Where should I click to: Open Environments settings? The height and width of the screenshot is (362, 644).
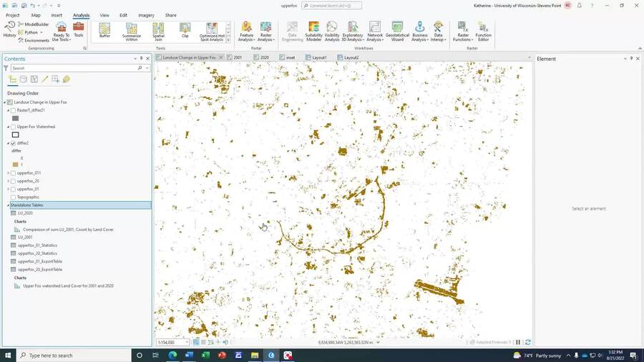tap(33, 40)
